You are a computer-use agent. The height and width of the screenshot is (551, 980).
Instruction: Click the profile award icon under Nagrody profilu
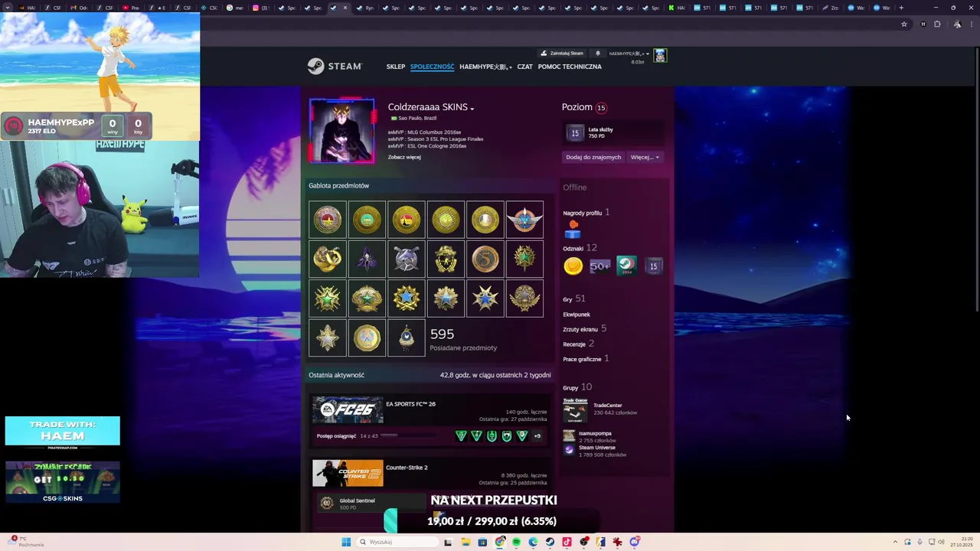[x=573, y=229]
